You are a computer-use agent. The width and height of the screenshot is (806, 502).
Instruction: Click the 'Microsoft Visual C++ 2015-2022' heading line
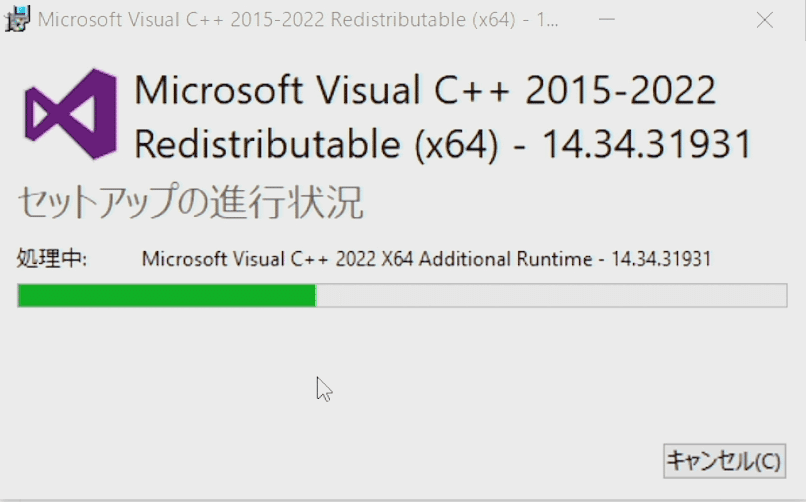click(425, 92)
